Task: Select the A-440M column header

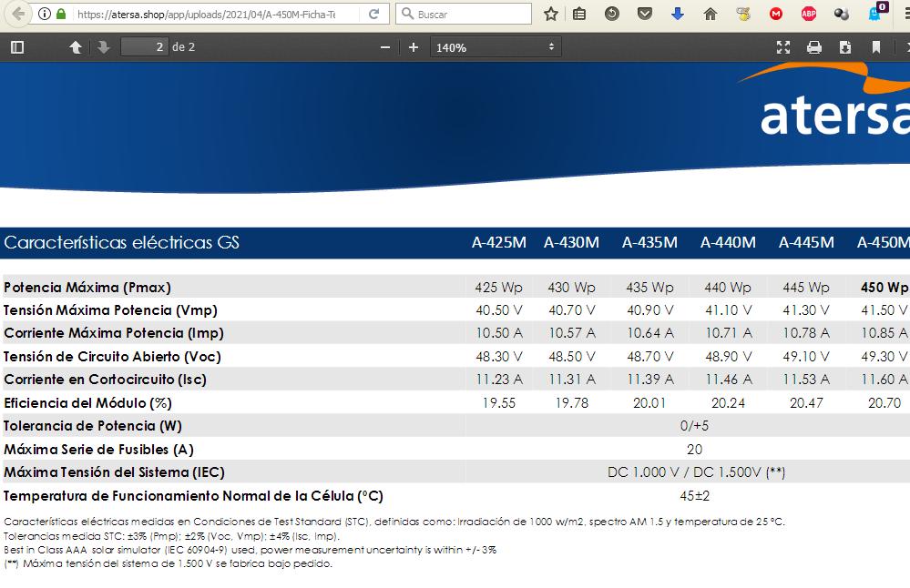Action: point(729,242)
